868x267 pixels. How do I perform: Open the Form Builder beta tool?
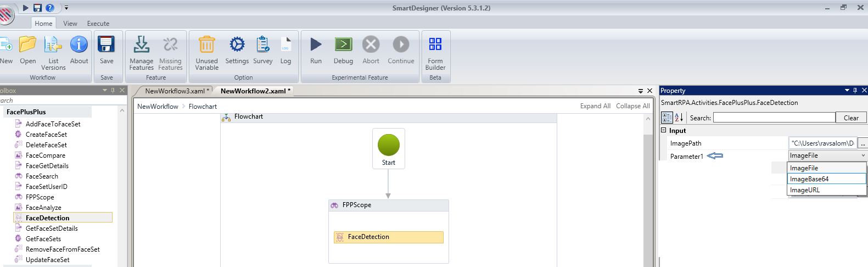point(435,44)
